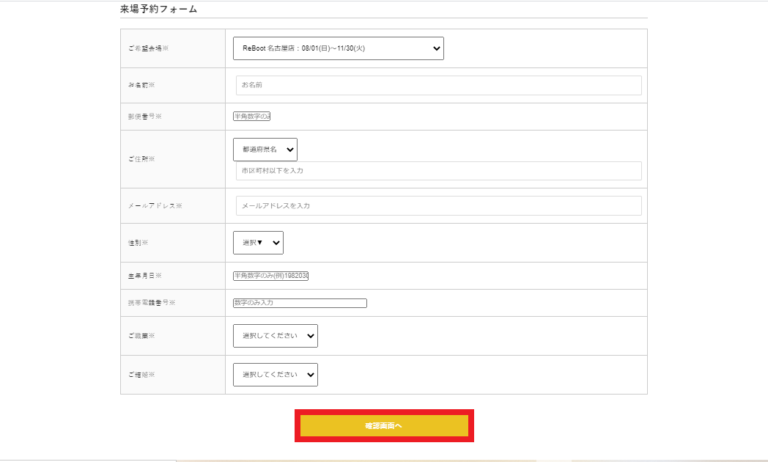Screen dimensions: 768x462
Task: Click the 生年月日※ row label
Action: pyautogui.click(x=144, y=276)
